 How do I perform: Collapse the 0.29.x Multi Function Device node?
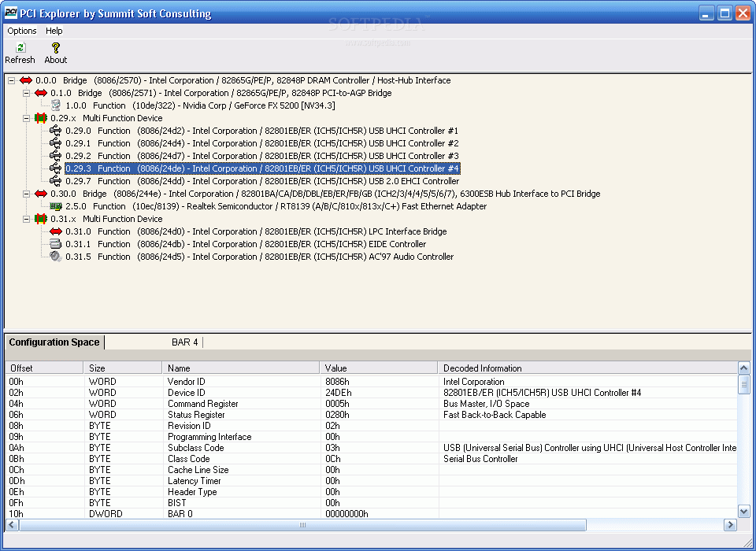27,118
